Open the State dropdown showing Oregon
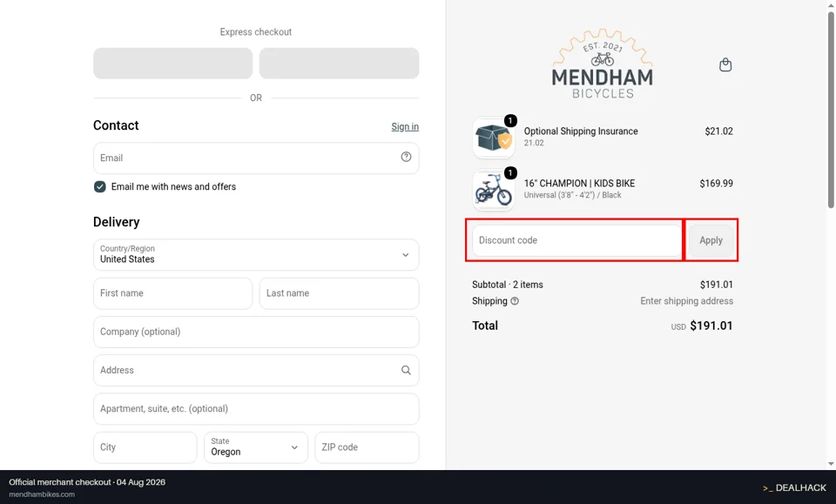The height and width of the screenshot is (504, 836). pyautogui.click(x=256, y=447)
